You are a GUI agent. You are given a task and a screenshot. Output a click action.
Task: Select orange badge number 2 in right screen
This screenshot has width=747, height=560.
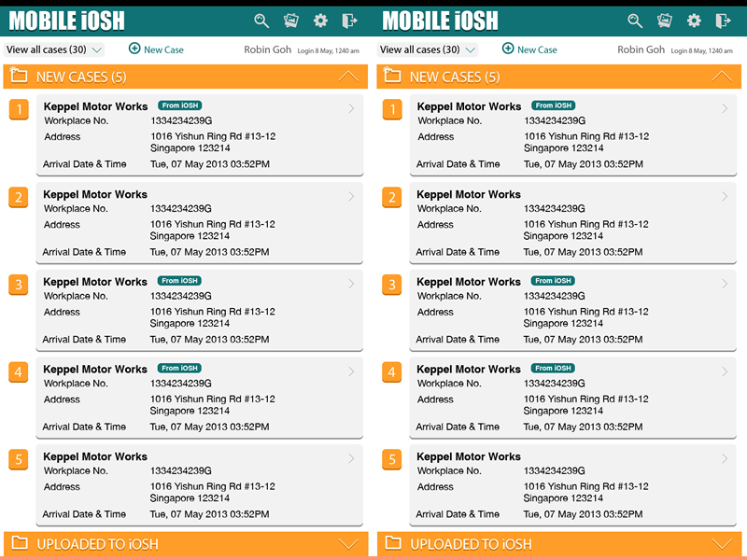392,197
